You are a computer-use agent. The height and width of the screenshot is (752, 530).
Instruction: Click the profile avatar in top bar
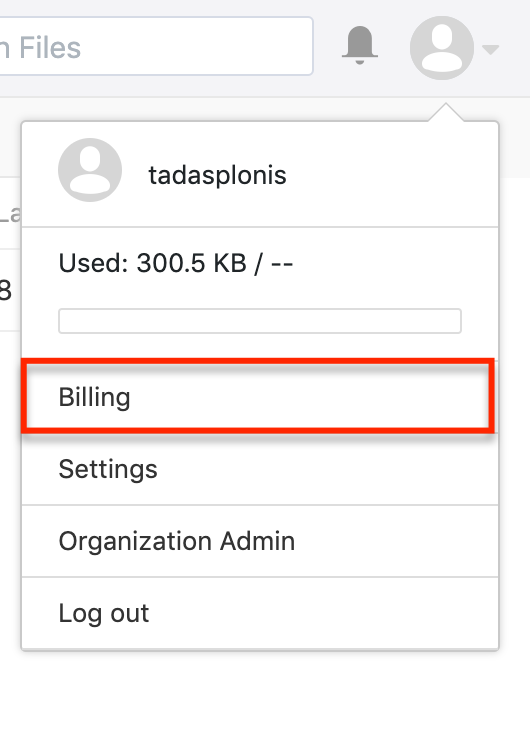[x=442, y=47]
